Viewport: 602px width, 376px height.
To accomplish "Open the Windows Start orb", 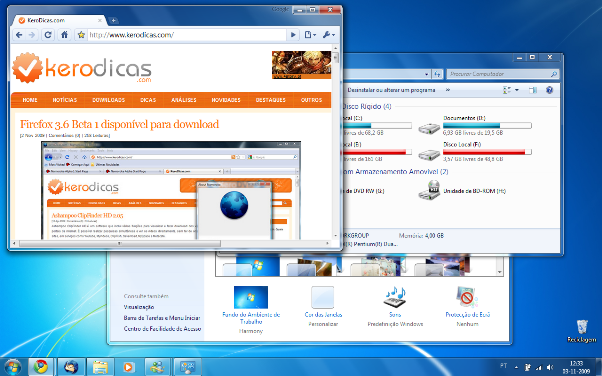I will pyautogui.click(x=13, y=367).
